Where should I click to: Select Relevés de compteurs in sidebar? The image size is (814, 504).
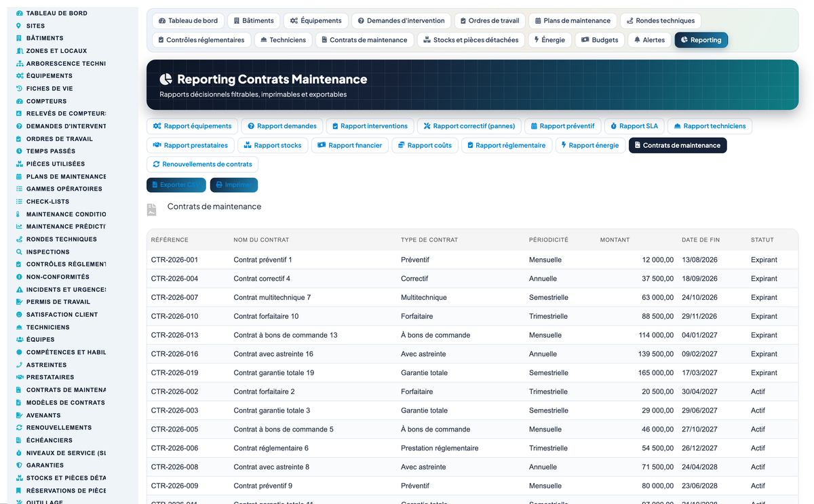[x=66, y=113]
